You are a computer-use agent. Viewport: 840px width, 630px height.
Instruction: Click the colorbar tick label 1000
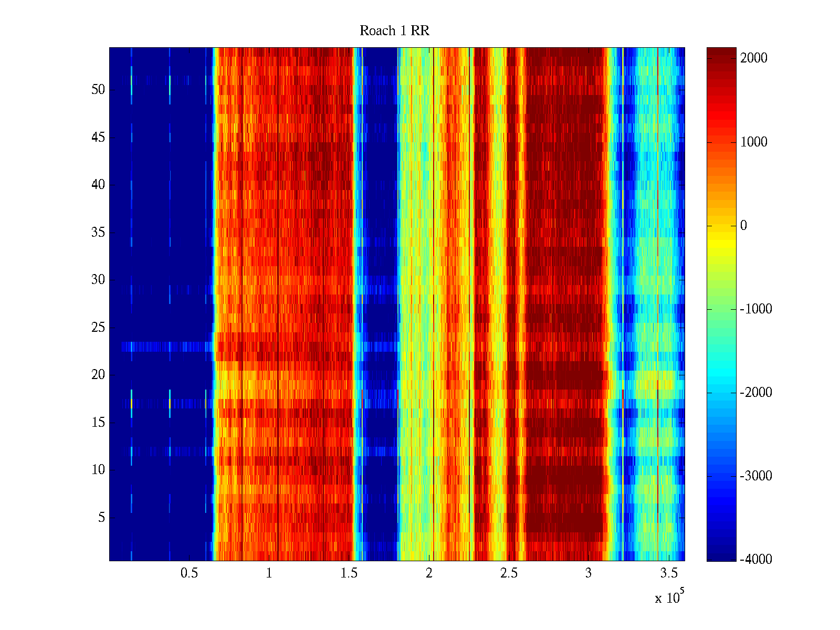(x=753, y=142)
